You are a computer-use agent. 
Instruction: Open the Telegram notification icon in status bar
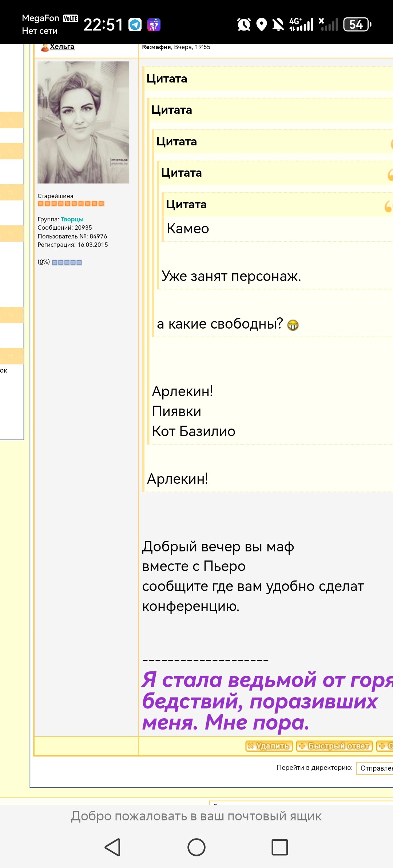coord(135,25)
